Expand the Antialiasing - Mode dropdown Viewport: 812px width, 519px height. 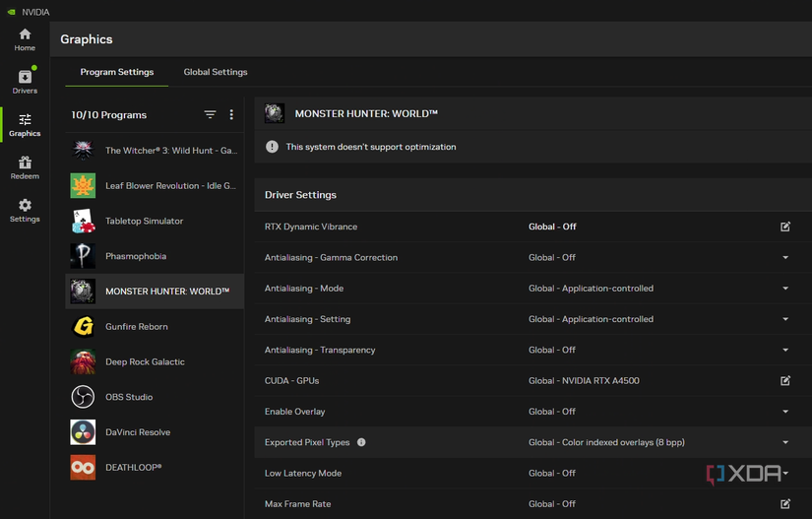click(784, 289)
